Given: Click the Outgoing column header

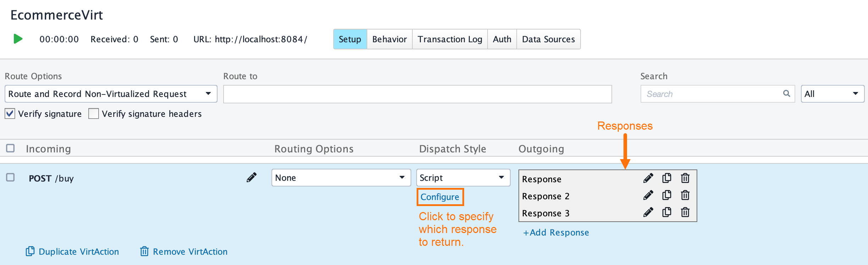Looking at the screenshot, I should coord(541,148).
